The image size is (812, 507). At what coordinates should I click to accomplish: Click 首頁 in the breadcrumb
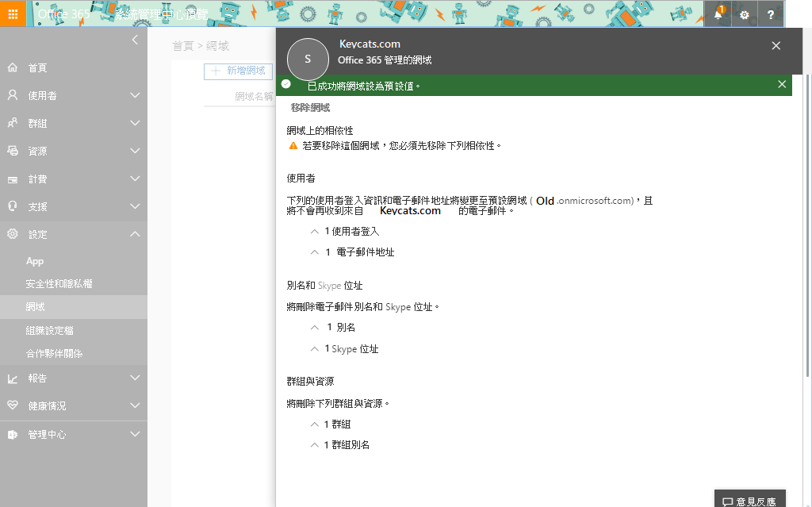[x=183, y=46]
